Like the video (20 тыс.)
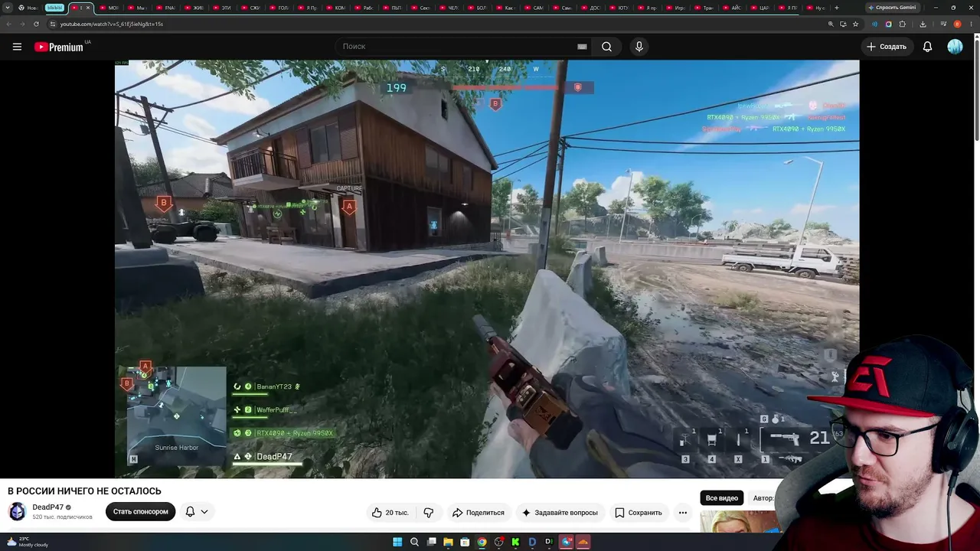Screen dimensions: 980x551 (x=391, y=513)
